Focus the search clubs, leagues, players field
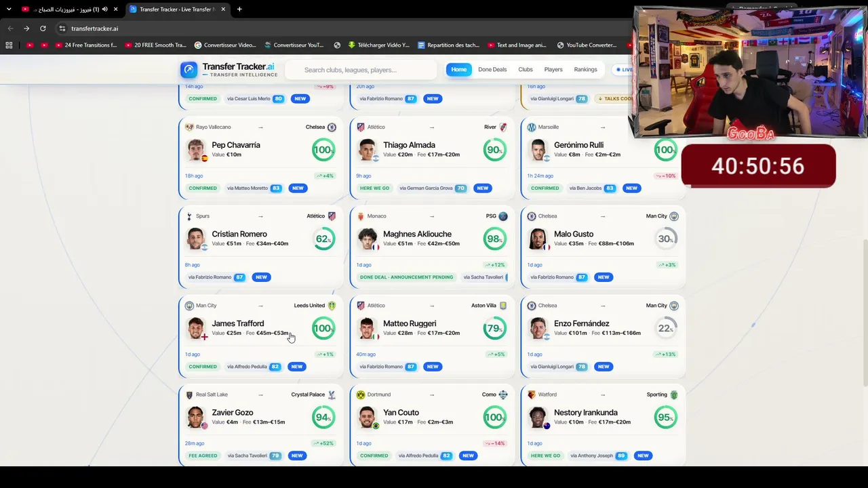This screenshot has height=488, width=868. [x=361, y=70]
